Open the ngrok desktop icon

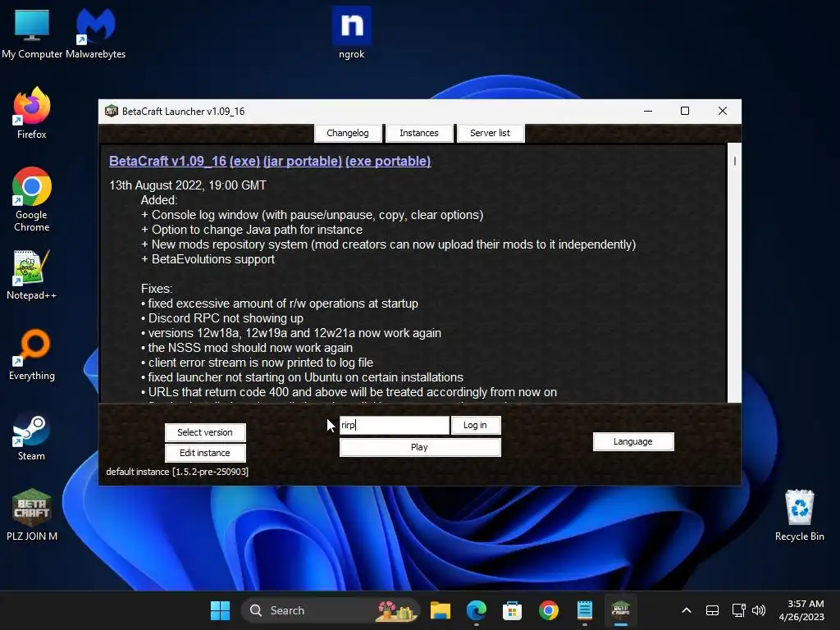(351, 33)
